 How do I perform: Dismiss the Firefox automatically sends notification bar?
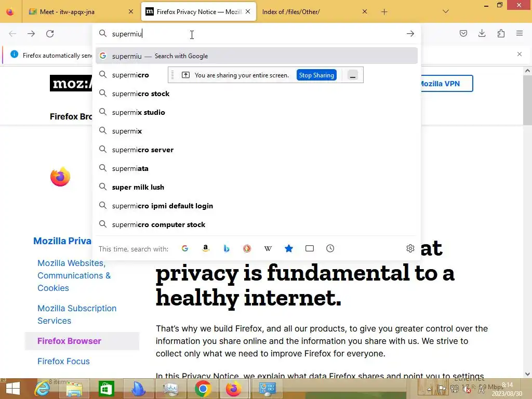[x=520, y=54]
